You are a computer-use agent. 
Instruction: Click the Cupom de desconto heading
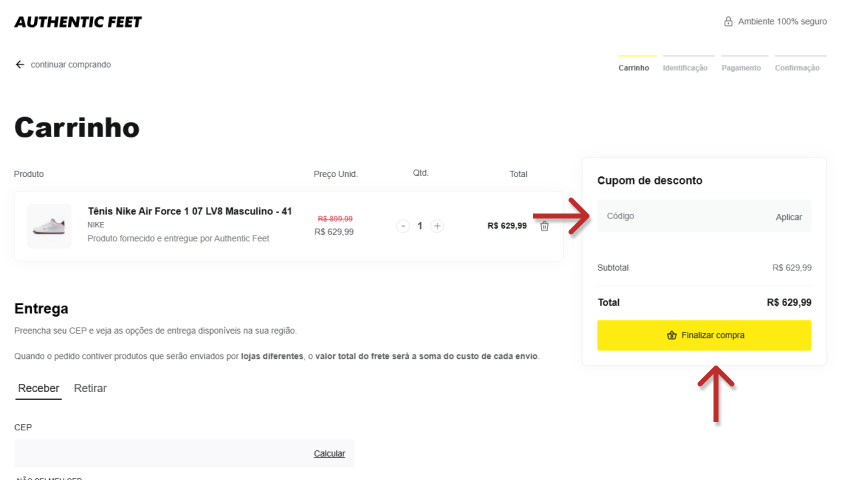649,181
